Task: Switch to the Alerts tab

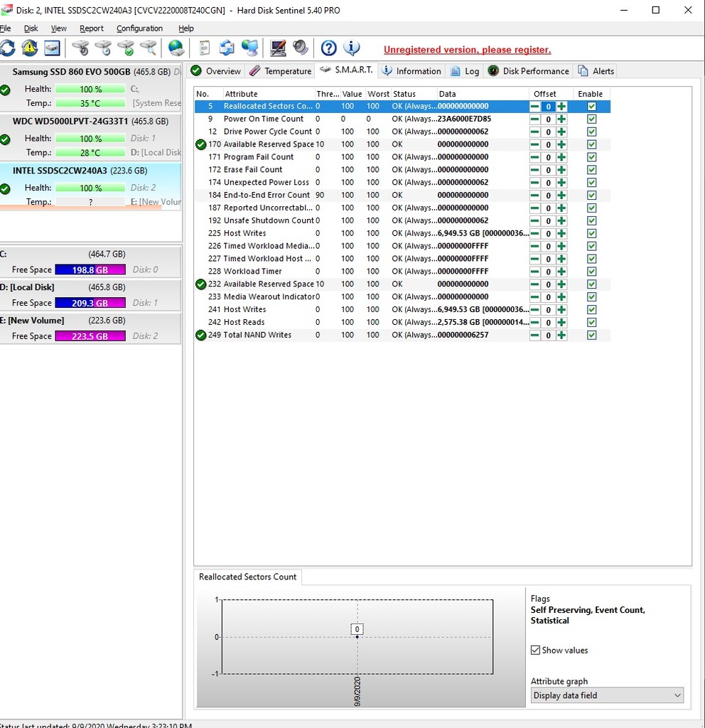Action: 596,71
